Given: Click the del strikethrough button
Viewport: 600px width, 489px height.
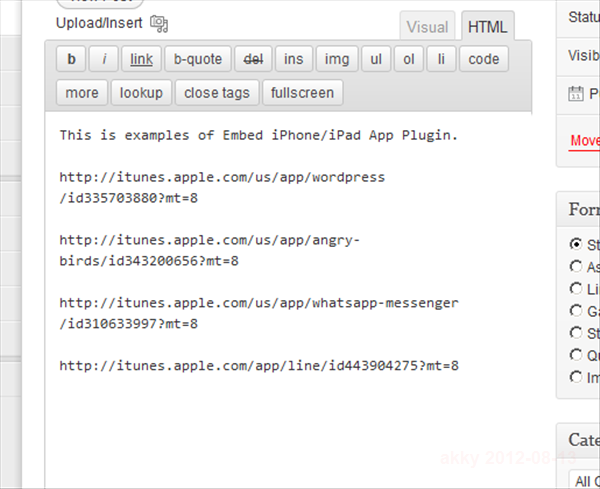Looking at the screenshot, I should 253,59.
